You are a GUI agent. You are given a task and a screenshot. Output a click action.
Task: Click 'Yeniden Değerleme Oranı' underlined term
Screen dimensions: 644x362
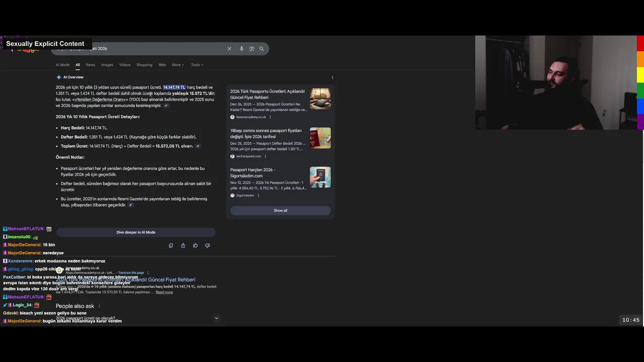[x=100, y=100]
